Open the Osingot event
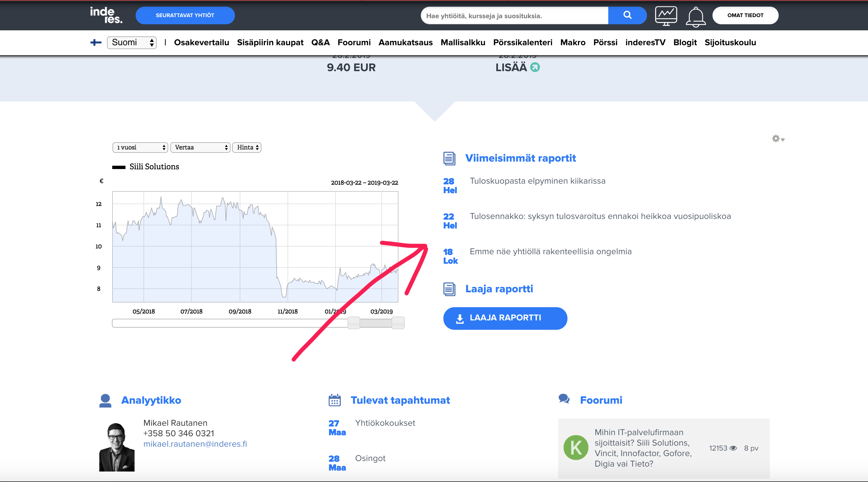The width and height of the screenshot is (868, 482). point(370,458)
